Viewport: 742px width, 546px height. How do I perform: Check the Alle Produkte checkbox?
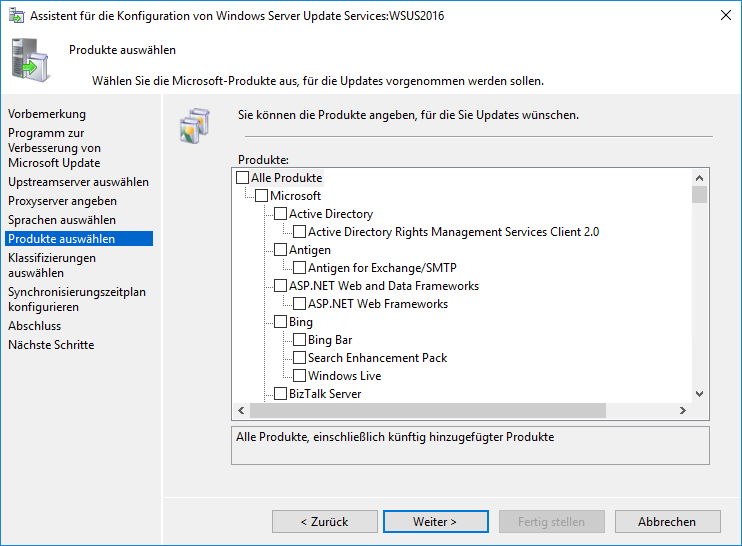click(x=242, y=177)
